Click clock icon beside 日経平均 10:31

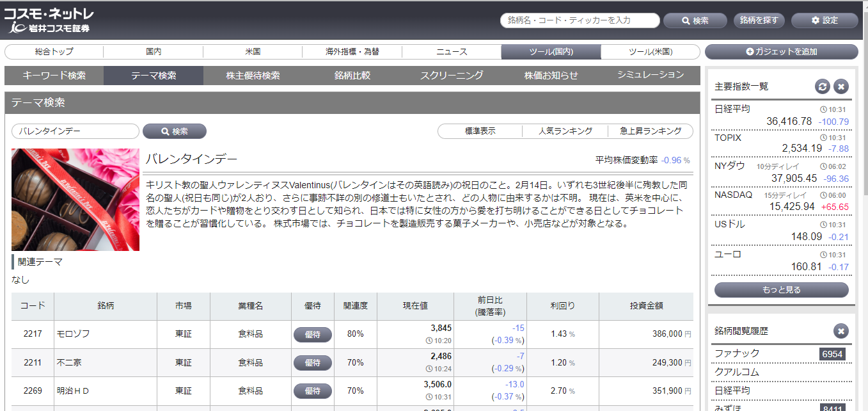coord(823,109)
